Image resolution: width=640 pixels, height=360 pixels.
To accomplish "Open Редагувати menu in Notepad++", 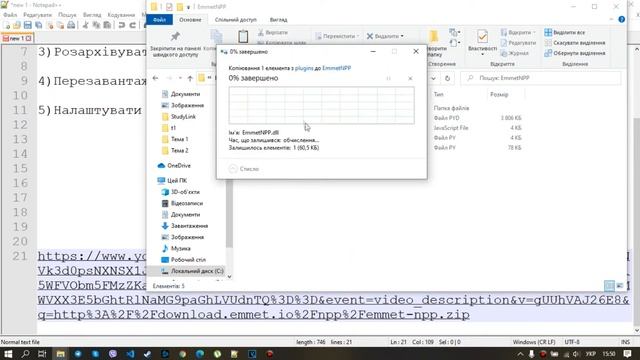I will pos(38,15).
